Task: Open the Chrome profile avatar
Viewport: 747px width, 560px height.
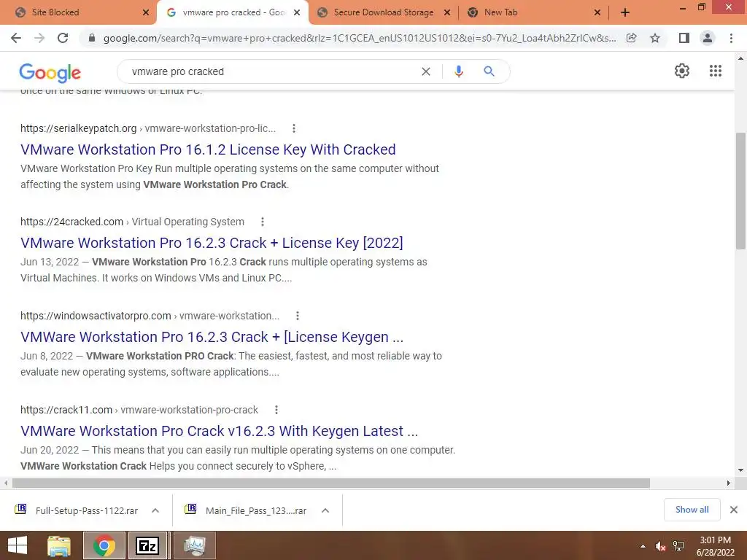Action: (708, 38)
